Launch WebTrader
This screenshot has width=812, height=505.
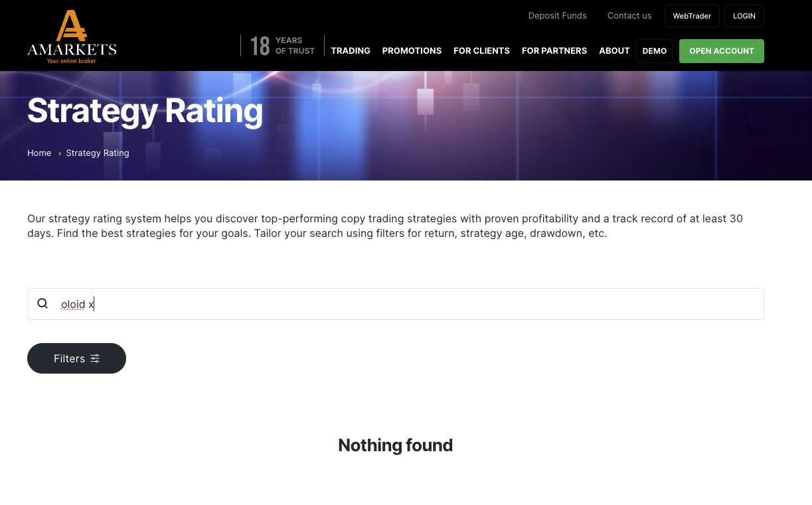click(692, 16)
